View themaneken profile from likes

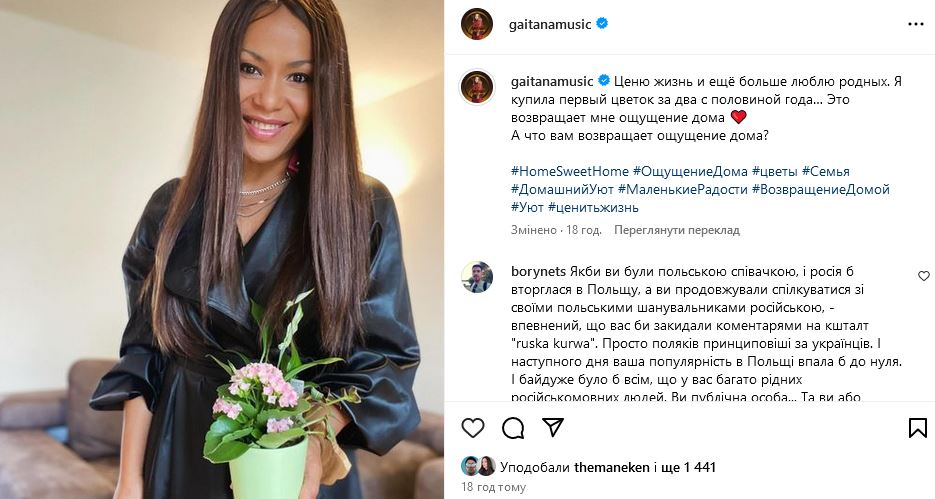tap(611, 467)
